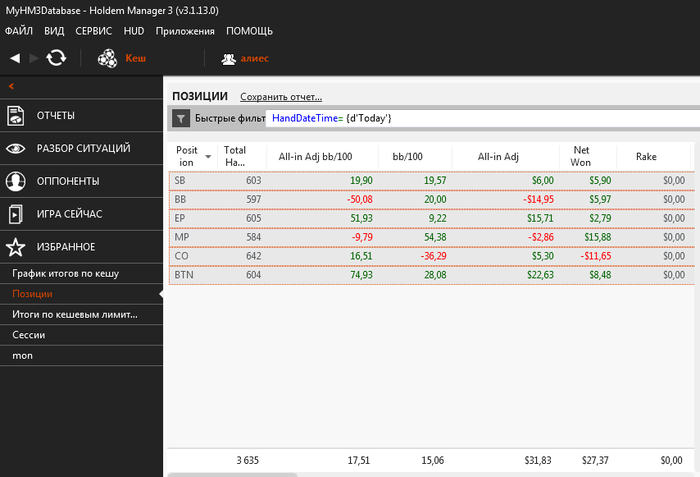The image size is (700, 477).
Task: Open the Приложения menu
Action: coord(185,31)
